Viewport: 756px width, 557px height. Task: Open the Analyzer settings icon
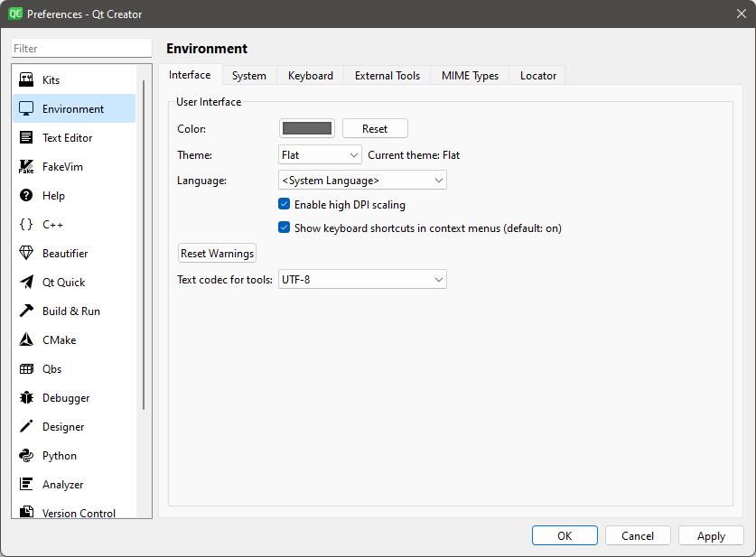tap(26, 484)
